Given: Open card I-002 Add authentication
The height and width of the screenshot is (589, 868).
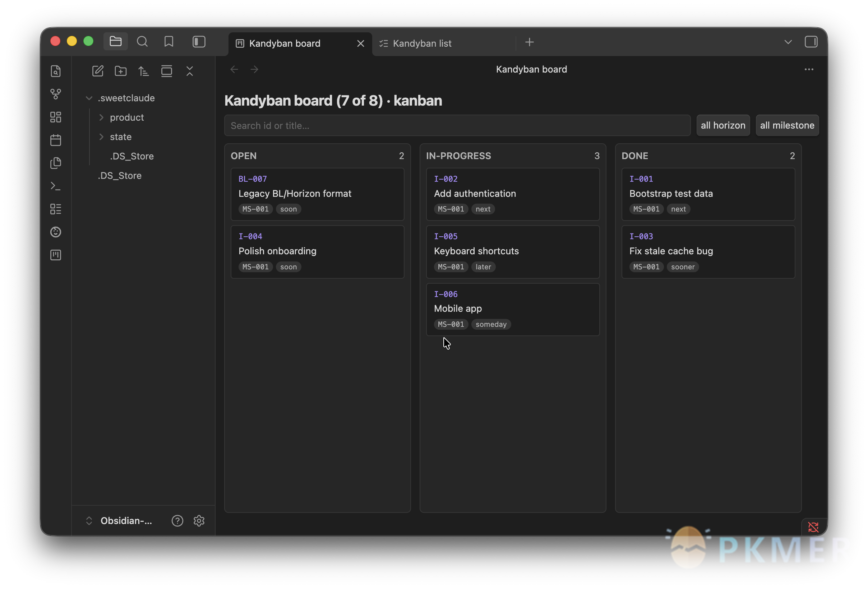Looking at the screenshot, I should (x=513, y=194).
